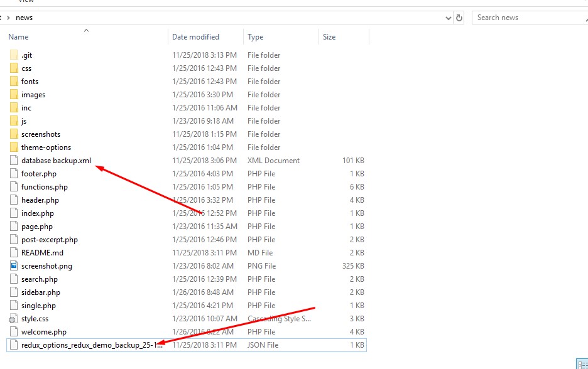Viewport: 588px width, 369px height.
Task: Click the screenshots folder icon
Action: (14, 134)
